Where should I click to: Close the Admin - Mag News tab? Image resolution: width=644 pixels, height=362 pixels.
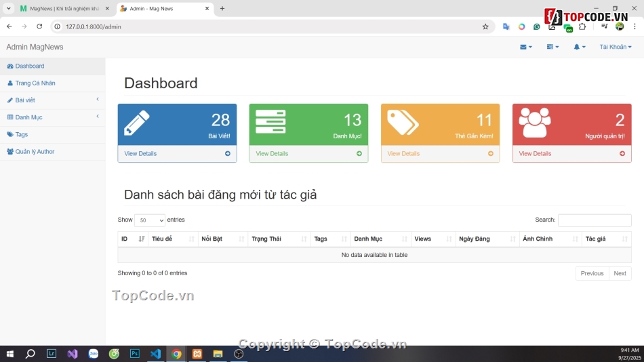pyautogui.click(x=207, y=9)
